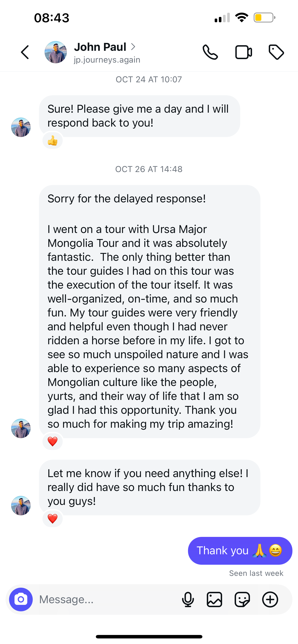Go back using the back arrow
The height and width of the screenshot is (644, 298).
pos(25,52)
